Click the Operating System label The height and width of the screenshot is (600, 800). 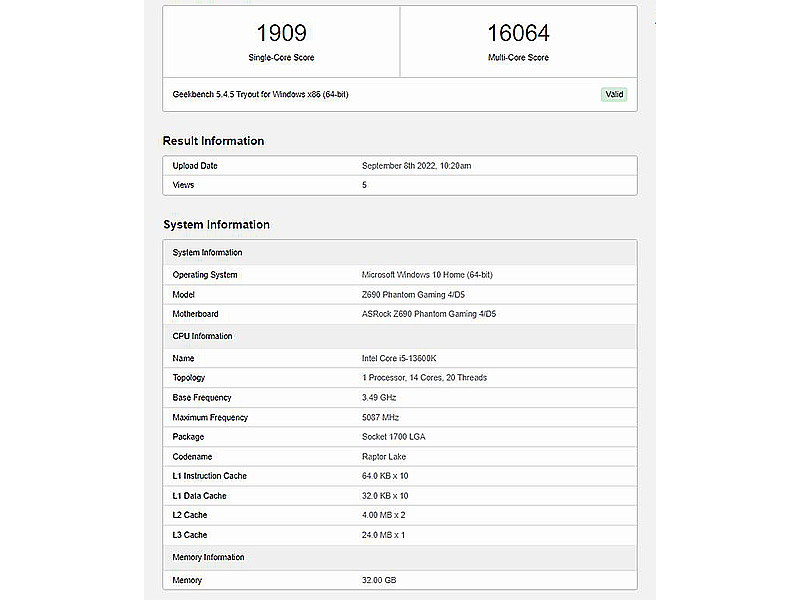pos(205,274)
